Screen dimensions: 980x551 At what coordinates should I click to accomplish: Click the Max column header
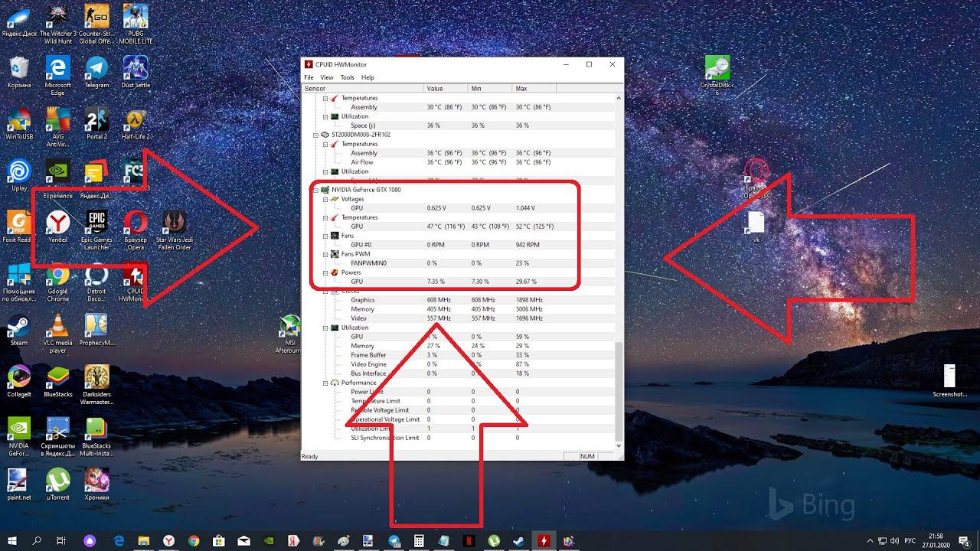coord(534,89)
